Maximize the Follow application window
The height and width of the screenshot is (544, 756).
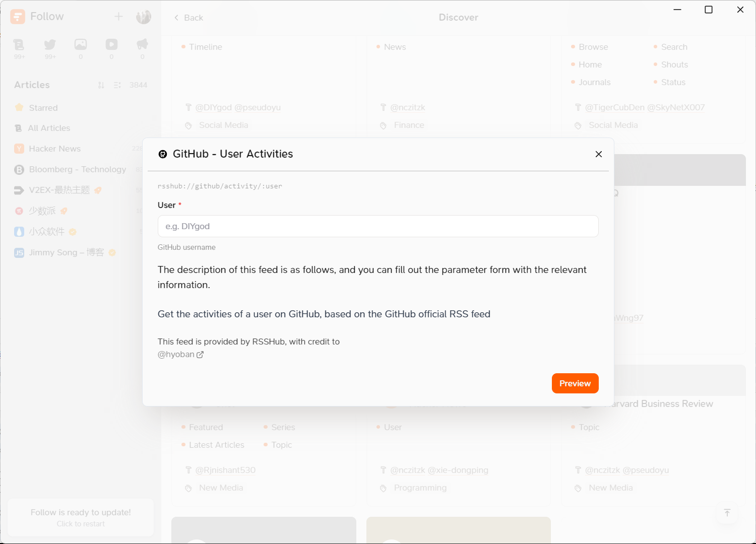pyautogui.click(x=709, y=10)
